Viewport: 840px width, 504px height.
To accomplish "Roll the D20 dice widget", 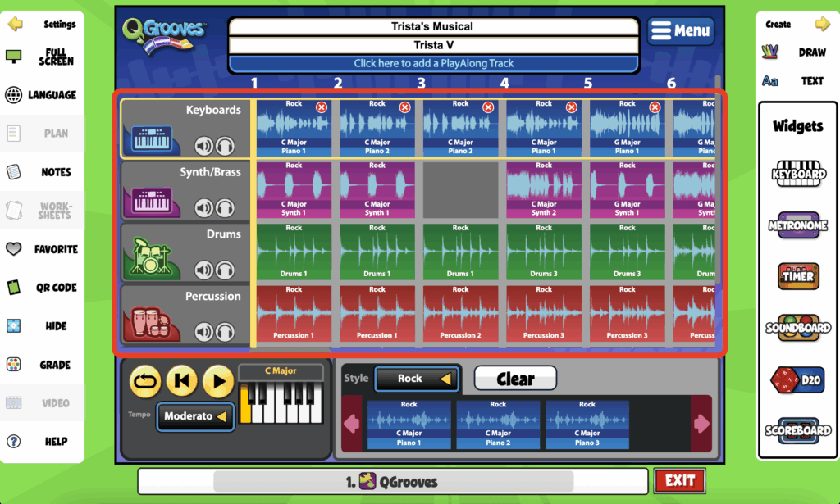I will [x=797, y=379].
